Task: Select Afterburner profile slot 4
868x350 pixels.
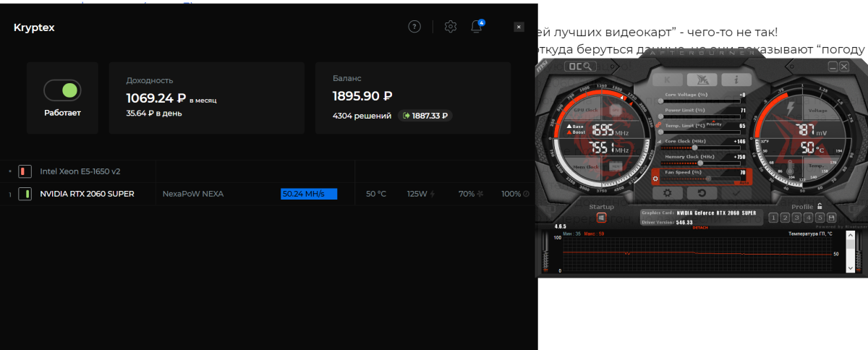Action: [x=809, y=218]
